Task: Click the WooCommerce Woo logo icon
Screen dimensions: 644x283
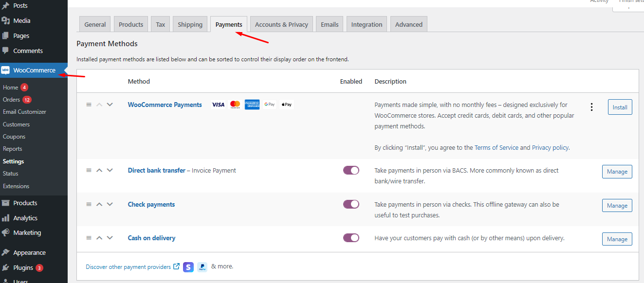Action: 5,70
